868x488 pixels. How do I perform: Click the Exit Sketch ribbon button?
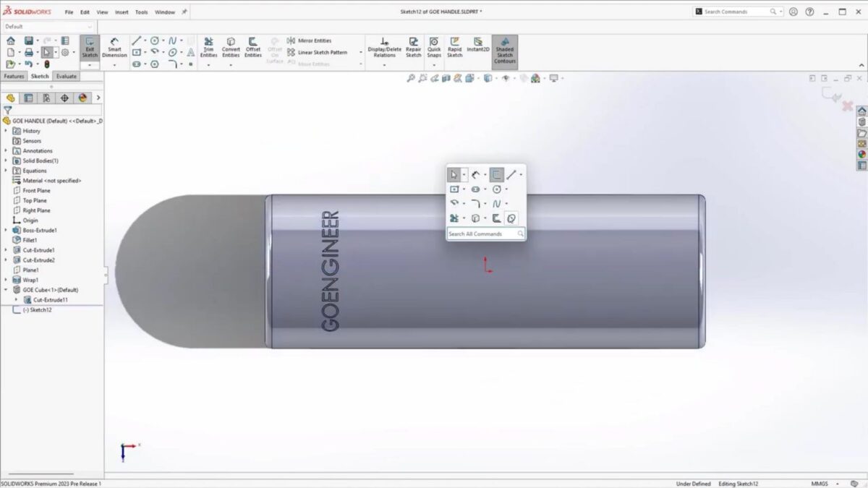click(x=90, y=48)
